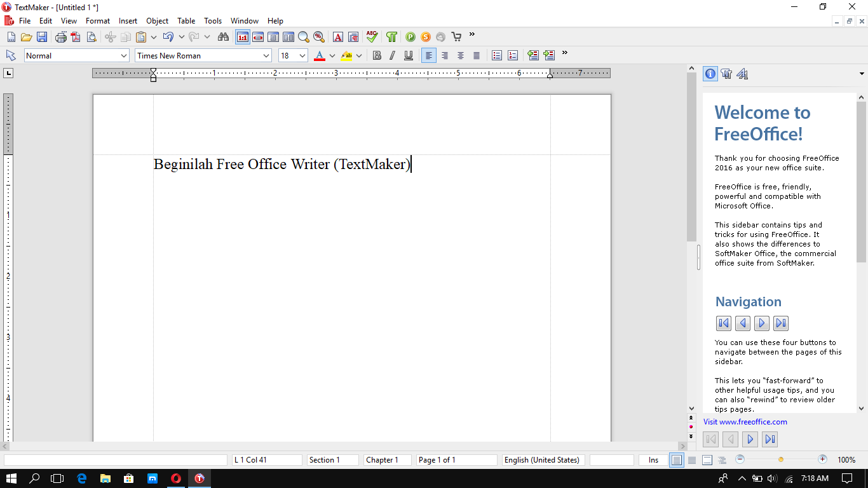Open the File menu
868x488 pixels.
point(25,21)
